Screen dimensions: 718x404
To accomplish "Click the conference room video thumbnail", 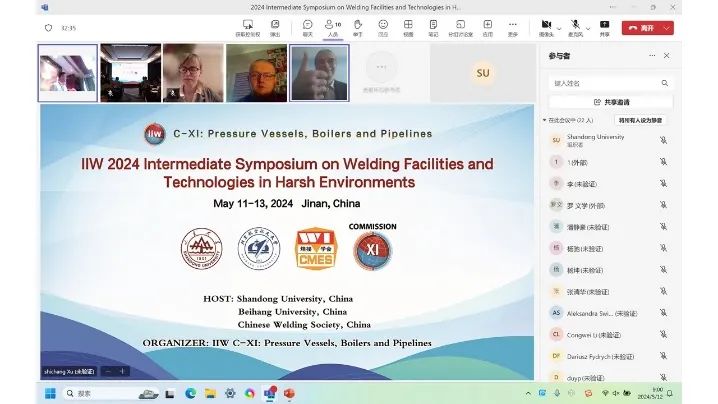I will (x=131, y=73).
